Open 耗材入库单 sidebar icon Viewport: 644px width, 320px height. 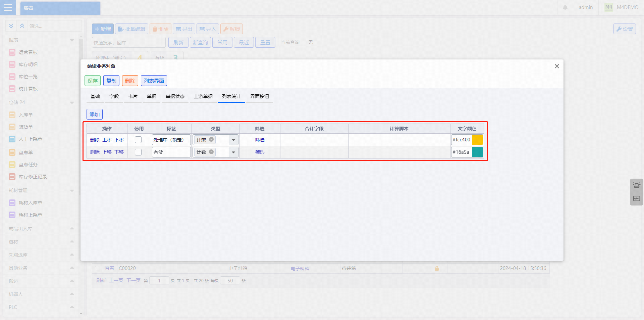point(12,203)
